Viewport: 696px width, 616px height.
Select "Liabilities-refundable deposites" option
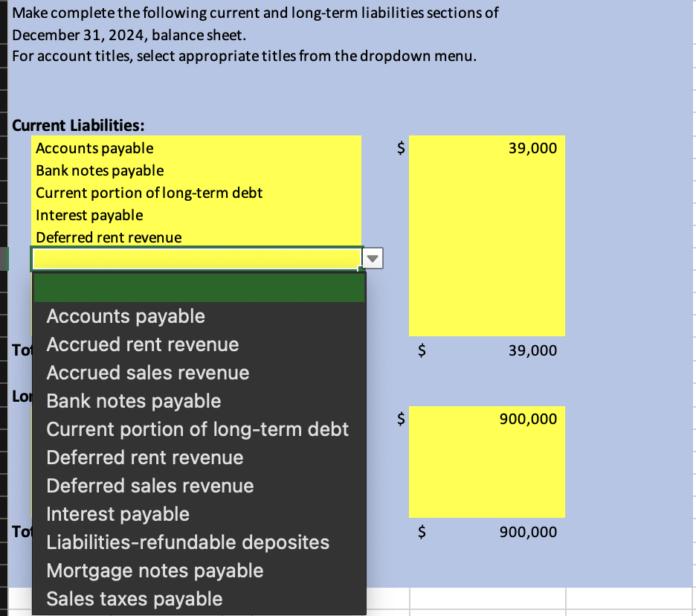(x=188, y=542)
